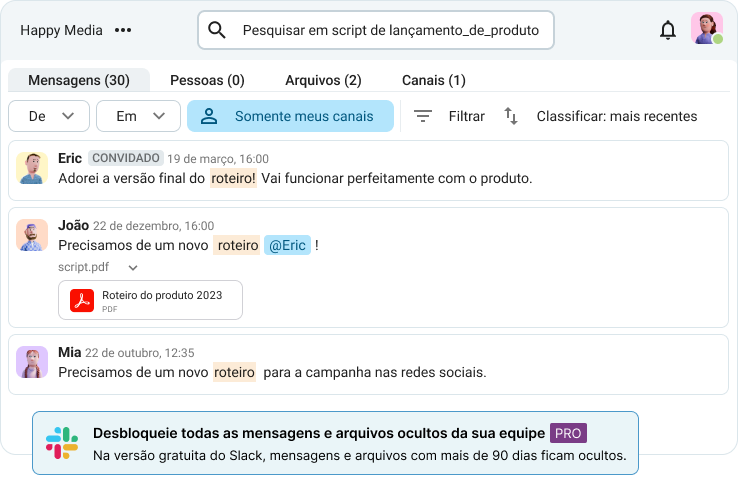Screen dimensions: 738x483
Task: Click timestamp 22 de outubro, 12:35
Action: (140, 353)
